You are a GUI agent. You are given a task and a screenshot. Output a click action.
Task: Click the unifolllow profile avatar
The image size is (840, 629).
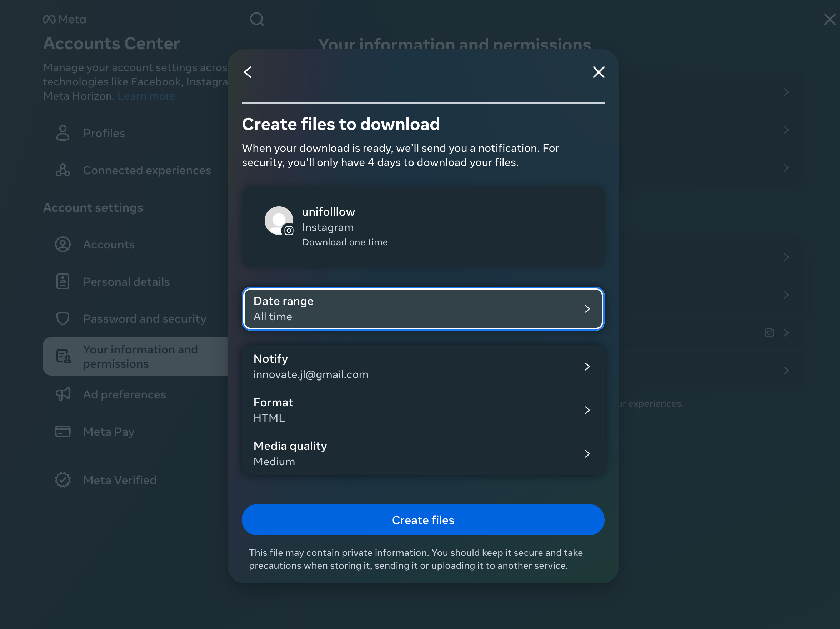tap(279, 221)
